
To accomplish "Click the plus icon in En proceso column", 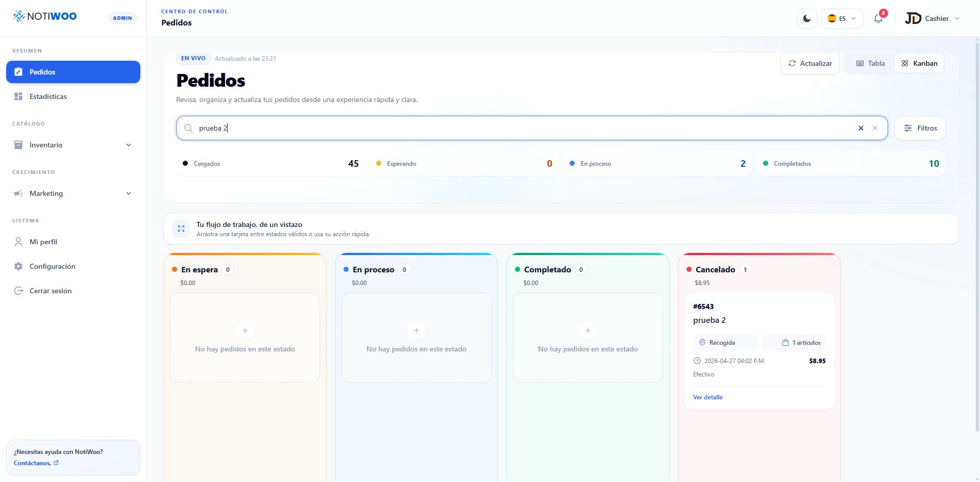I will pyautogui.click(x=416, y=331).
